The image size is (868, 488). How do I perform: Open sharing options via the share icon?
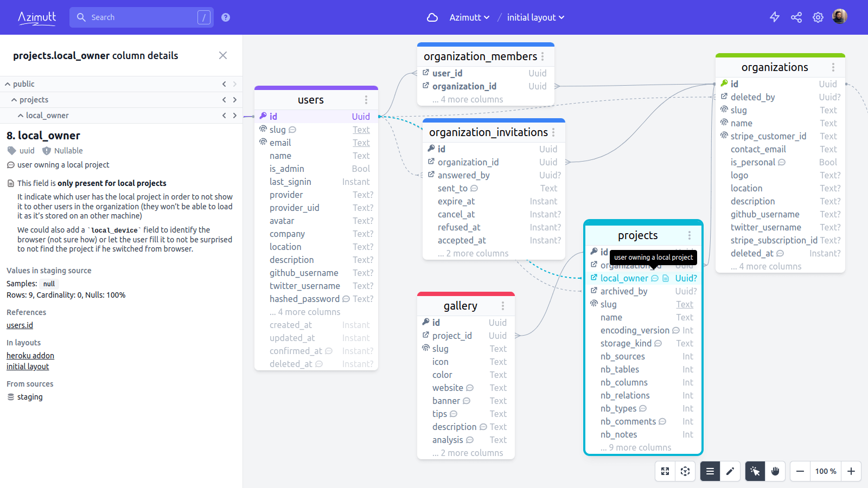click(x=796, y=17)
